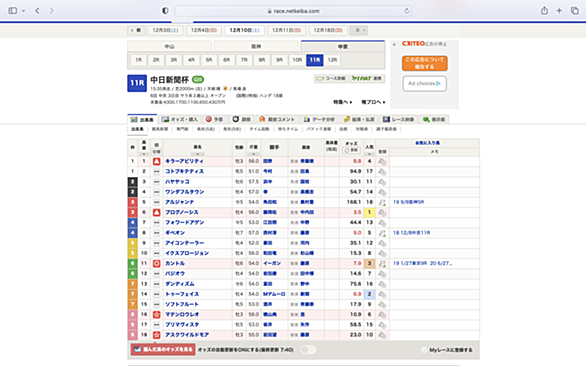Select date tab 12月3日

click(x=166, y=30)
